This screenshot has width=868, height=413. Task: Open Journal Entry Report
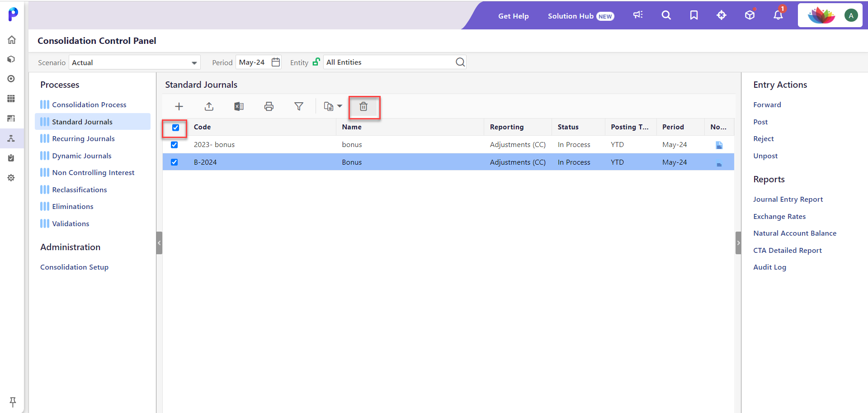click(x=788, y=199)
